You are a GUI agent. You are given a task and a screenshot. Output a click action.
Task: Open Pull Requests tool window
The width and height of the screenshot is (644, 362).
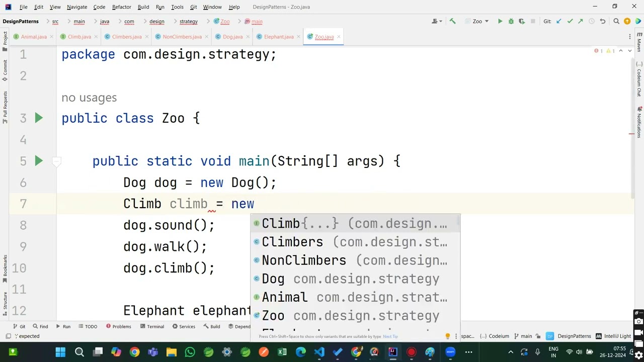[x=5, y=108]
